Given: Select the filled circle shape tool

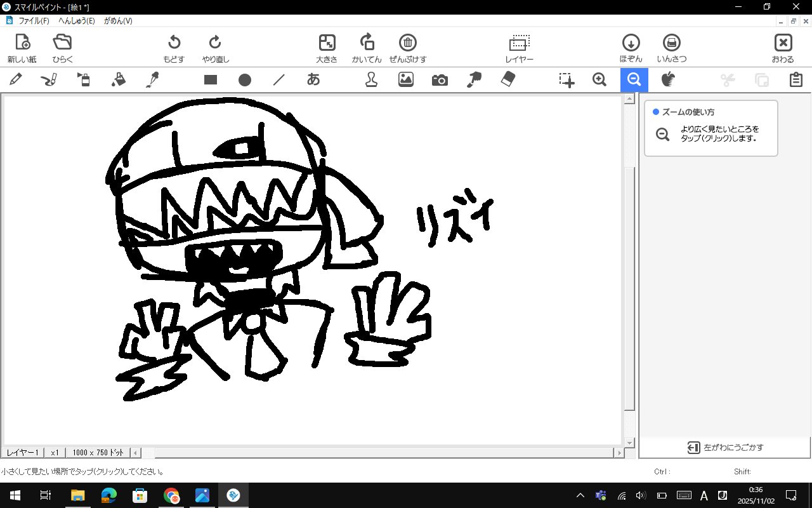Looking at the screenshot, I should coord(245,80).
